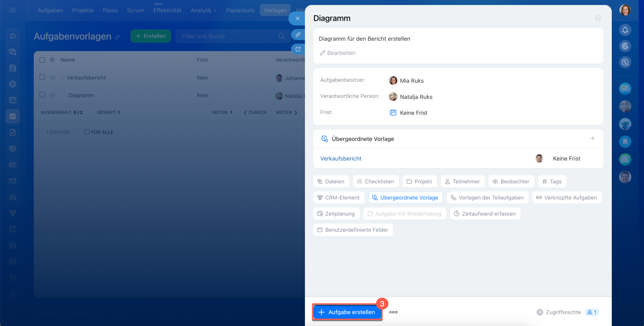Open Zugriffsrechte gear settings

pos(540,312)
